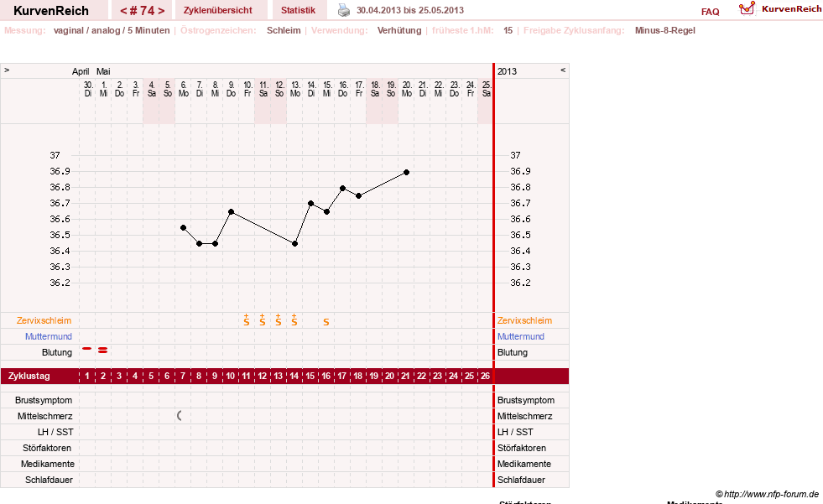823x504 pixels.
Task: Click the temperature point on 6. Mo
Action: click(x=183, y=227)
